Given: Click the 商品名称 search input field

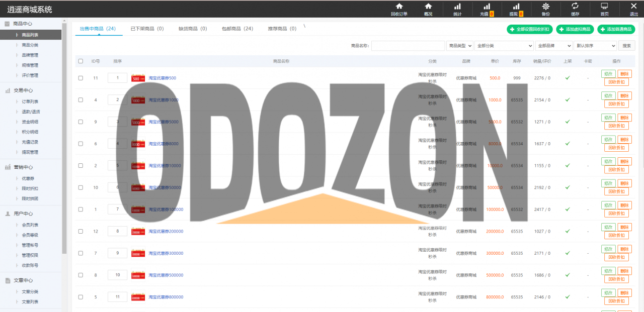Looking at the screenshot, I should point(408,46).
